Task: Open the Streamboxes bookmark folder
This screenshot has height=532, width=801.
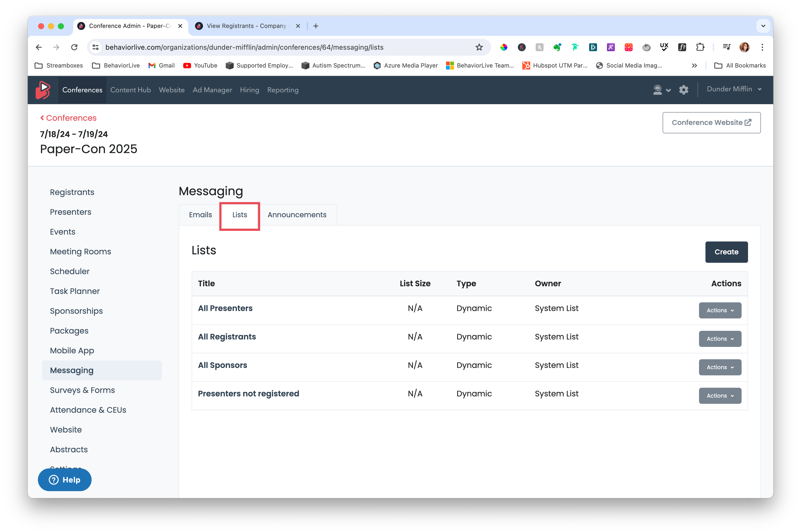Action: coord(59,66)
